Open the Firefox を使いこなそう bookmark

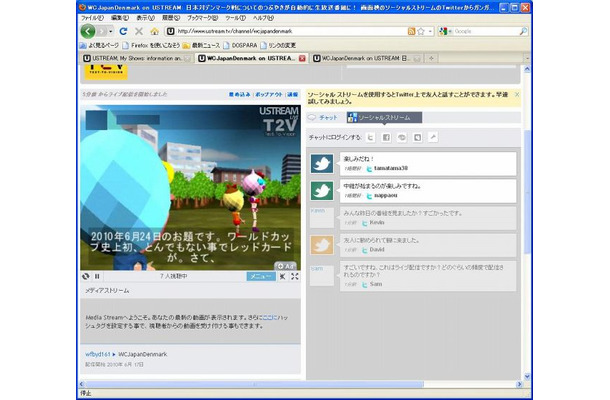(151, 46)
